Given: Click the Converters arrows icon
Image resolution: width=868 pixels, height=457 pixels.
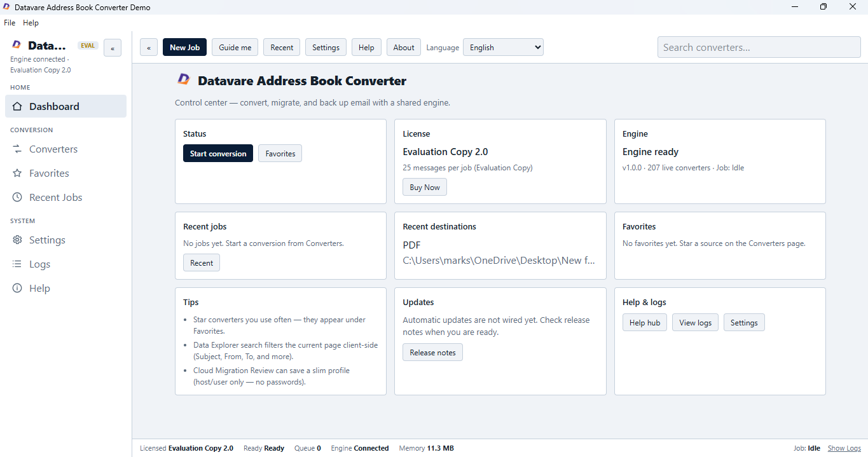Looking at the screenshot, I should tap(17, 149).
